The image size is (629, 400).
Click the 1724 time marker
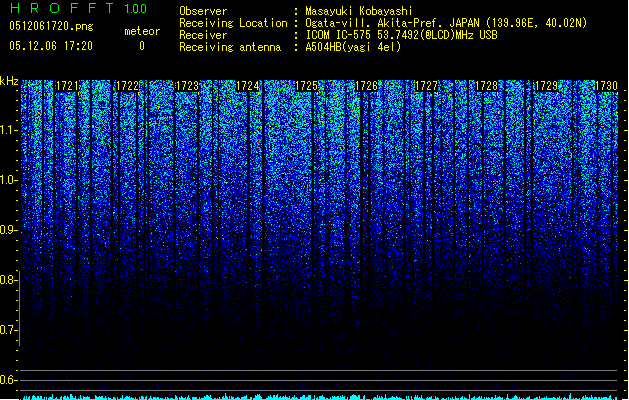[x=248, y=86]
